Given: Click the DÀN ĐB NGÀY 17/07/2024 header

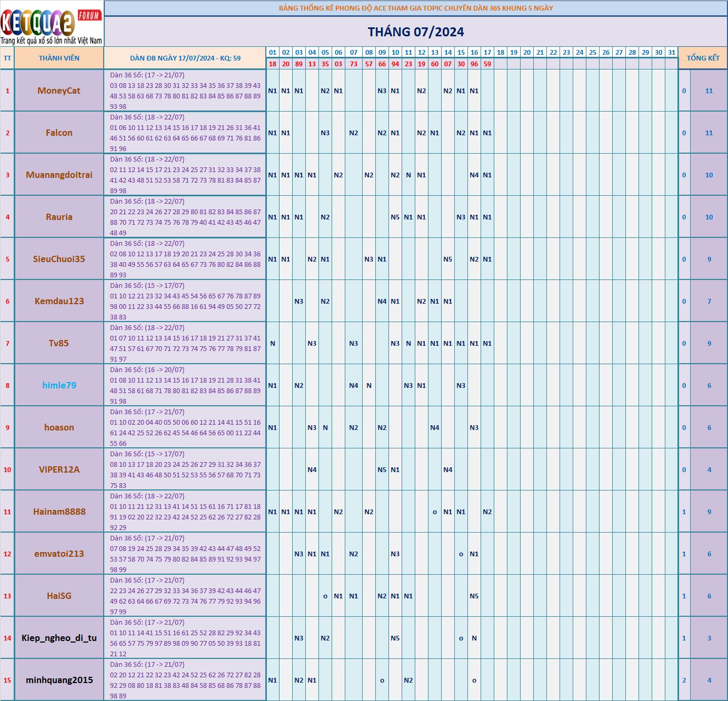Looking at the screenshot, I should click(185, 58).
